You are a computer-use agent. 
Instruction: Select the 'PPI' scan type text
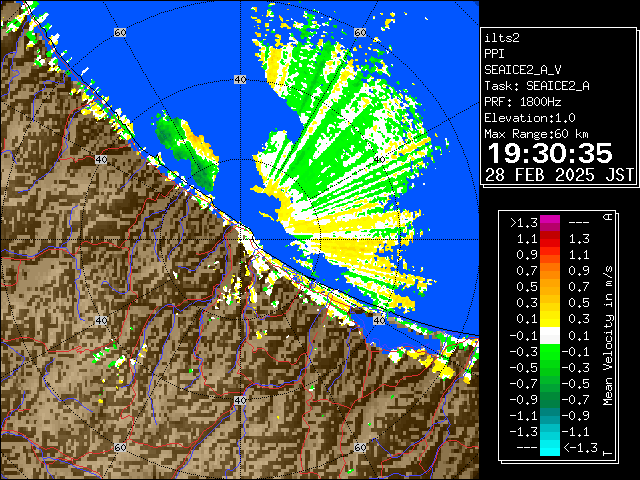tap(494, 54)
